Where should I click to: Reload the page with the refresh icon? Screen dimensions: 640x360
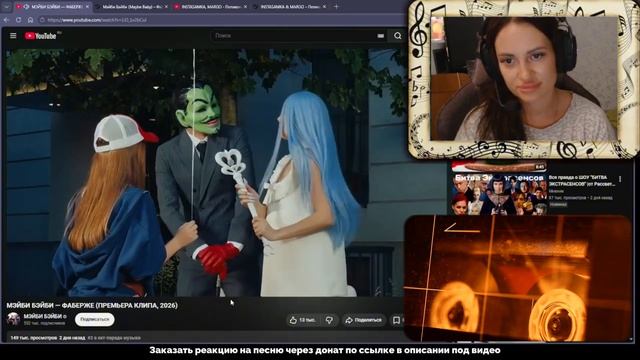(18, 20)
